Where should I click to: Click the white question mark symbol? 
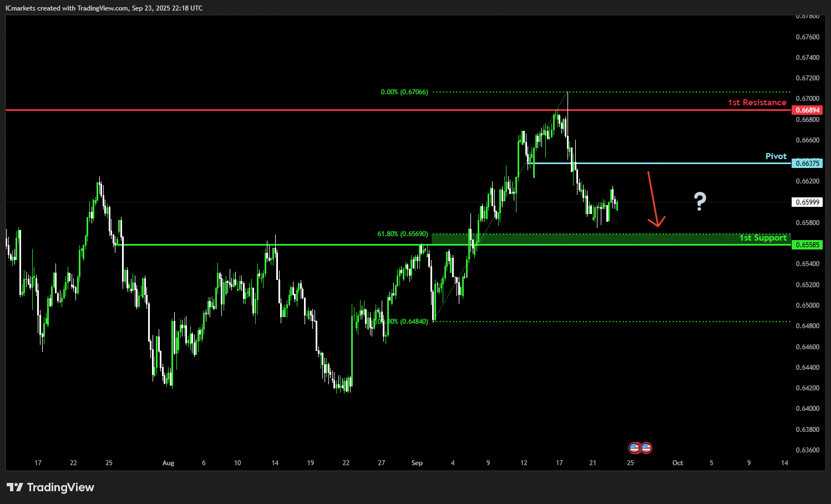coord(700,201)
